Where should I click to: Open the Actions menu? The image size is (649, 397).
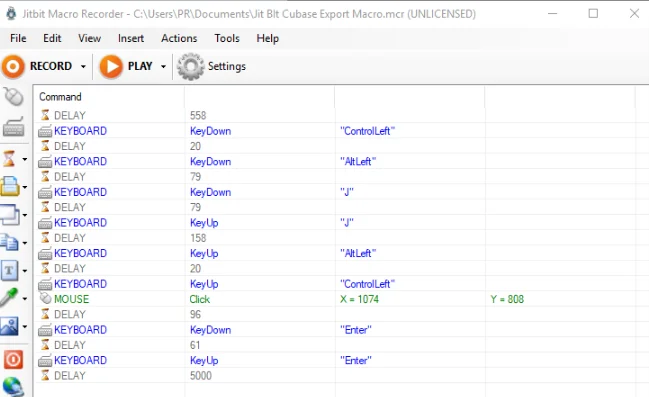pyautogui.click(x=179, y=38)
